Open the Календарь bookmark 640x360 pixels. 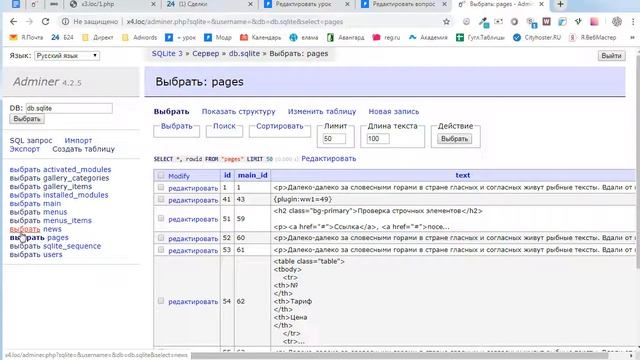(x=260, y=37)
